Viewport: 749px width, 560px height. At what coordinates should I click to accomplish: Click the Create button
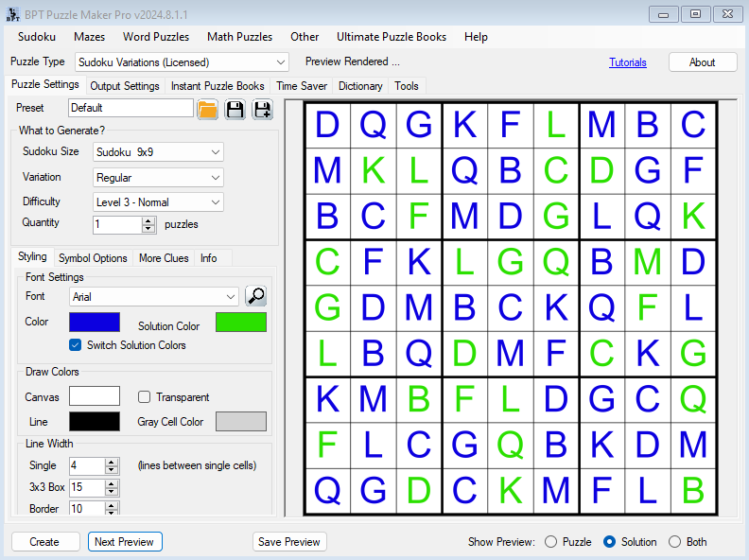45,542
